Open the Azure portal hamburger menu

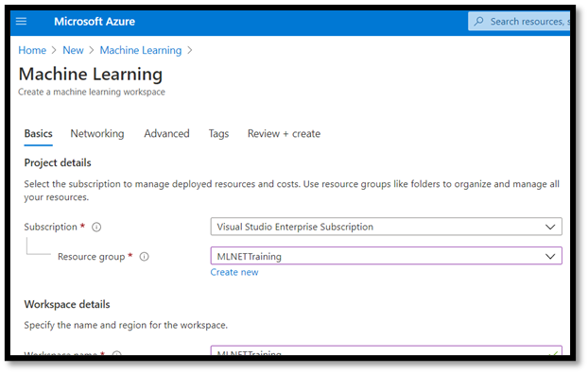21,22
